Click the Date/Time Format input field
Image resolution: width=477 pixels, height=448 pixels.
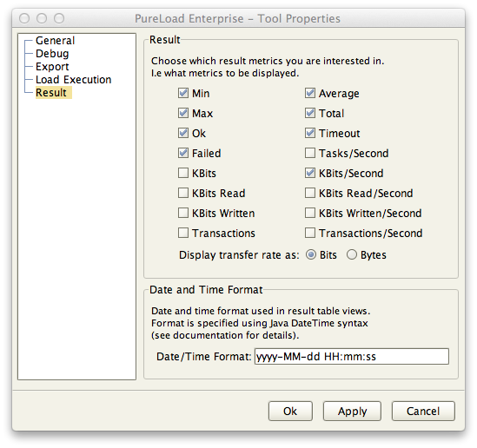[352, 356]
